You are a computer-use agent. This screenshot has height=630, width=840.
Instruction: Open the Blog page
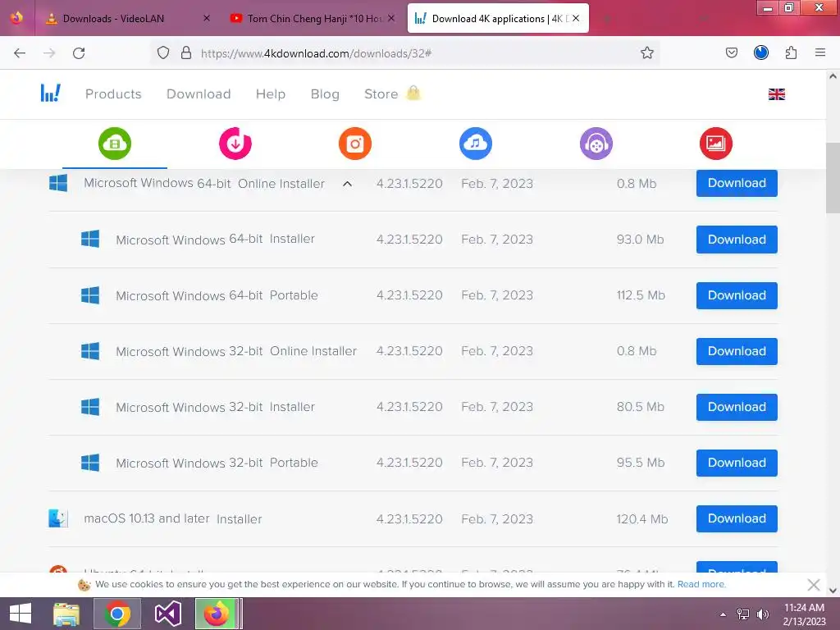pos(325,94)
